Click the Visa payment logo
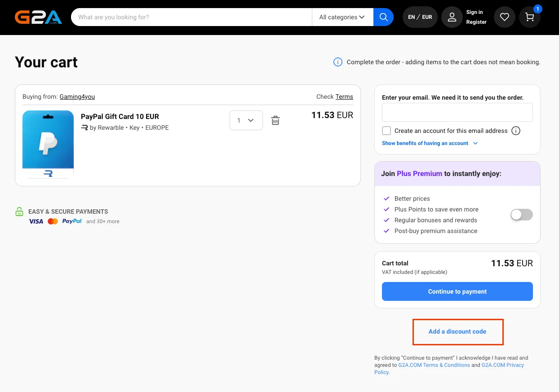 [x=36, y=221]
